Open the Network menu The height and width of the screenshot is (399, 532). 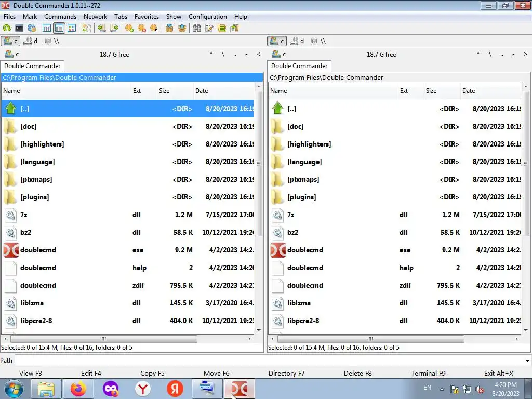click(x=96, y=16)
